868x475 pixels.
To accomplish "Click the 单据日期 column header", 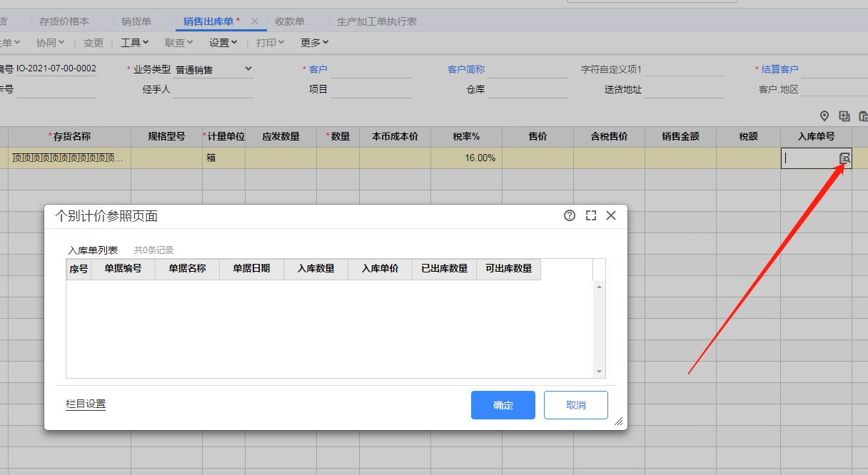I will (251, 269).
